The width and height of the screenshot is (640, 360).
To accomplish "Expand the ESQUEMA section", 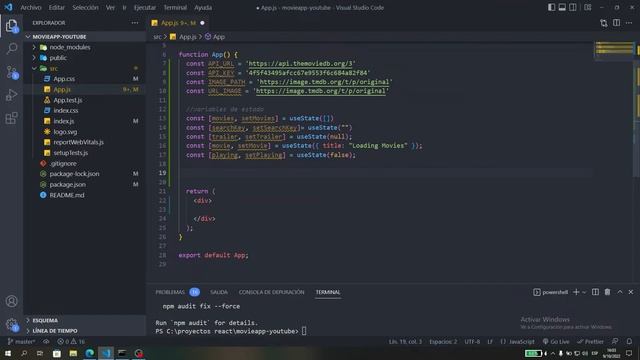I will pyautogui.click(x=84, y=320).
